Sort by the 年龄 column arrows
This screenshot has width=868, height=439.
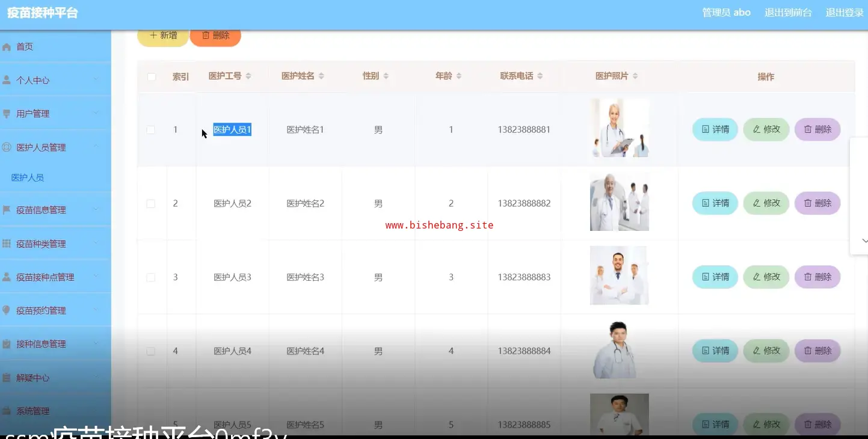(459, 76)
